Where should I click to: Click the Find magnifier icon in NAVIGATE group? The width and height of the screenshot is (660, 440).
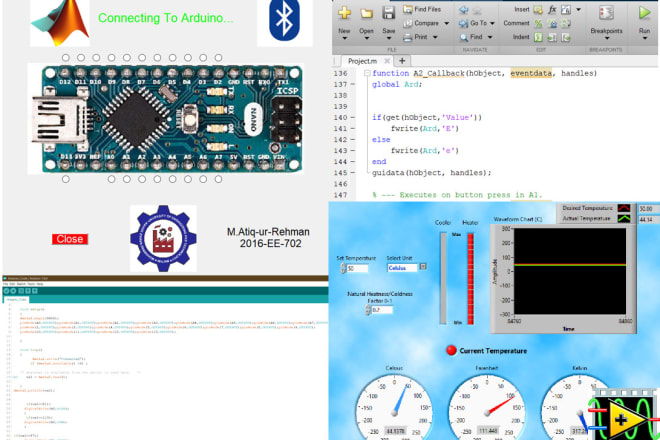pyautogui.click(x=463, y=37)
